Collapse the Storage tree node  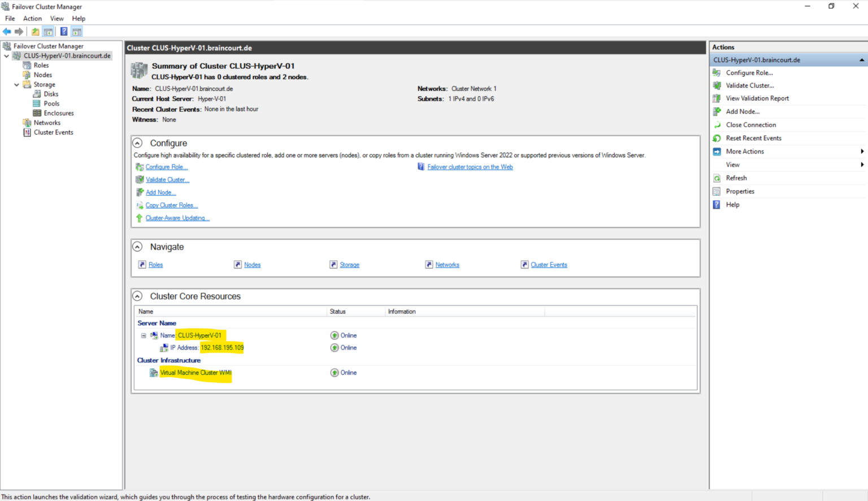(17, 85)
